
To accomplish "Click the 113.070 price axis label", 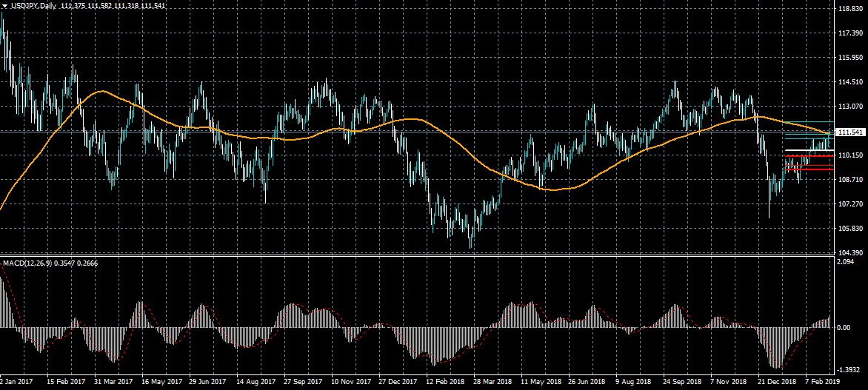I will click(x=850, y=106).
